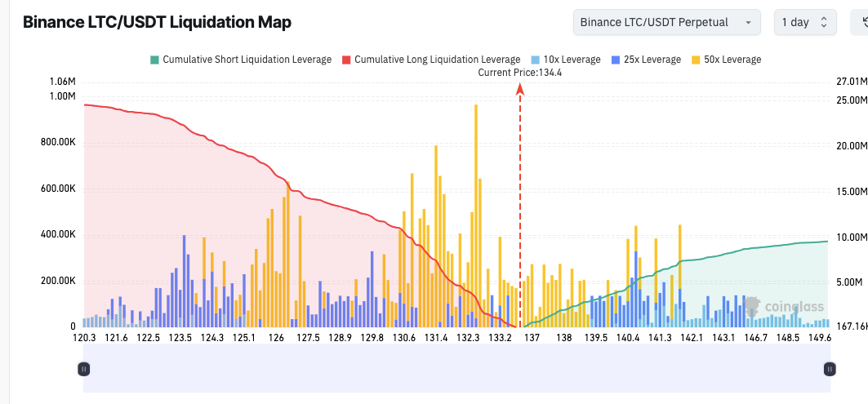The height and width of the screenshot is (404, 868).
Task: Click the green Cumulative Short legend swatch
Action: 154,60
